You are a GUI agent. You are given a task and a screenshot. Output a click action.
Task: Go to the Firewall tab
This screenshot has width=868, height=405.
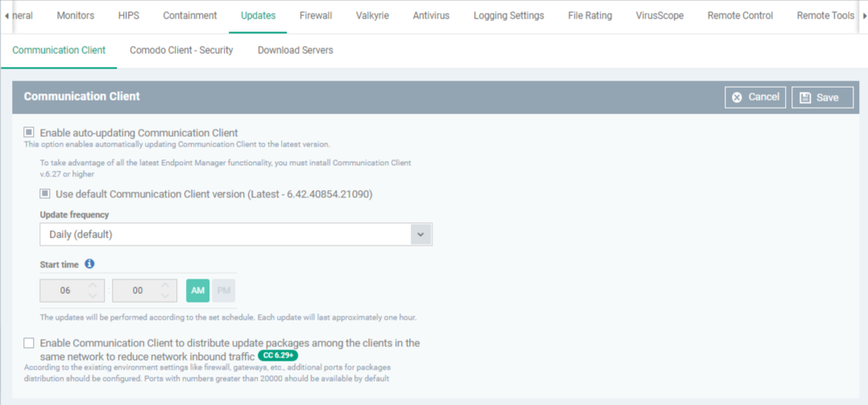pos(316,16)
